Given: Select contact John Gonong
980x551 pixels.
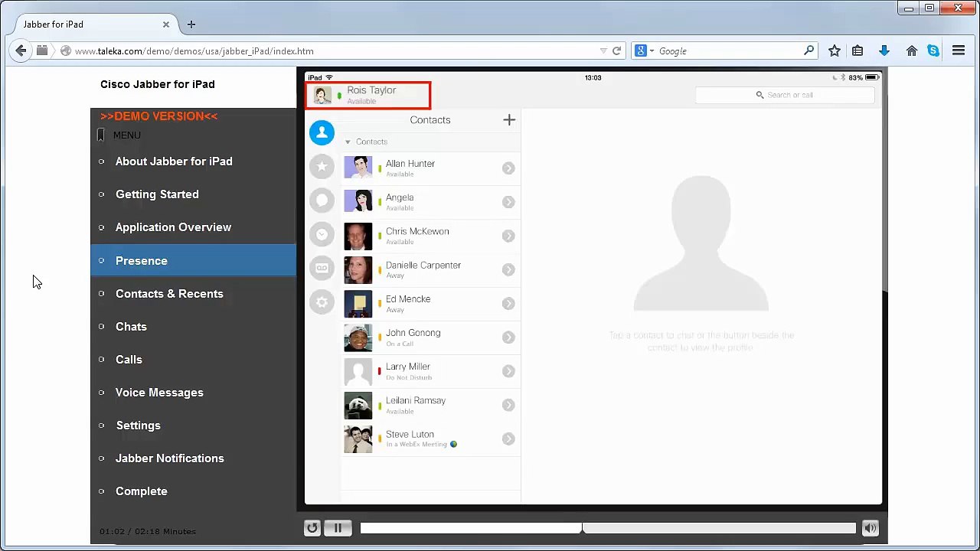Looking at the screenshot, I should (x=430, y=337).
